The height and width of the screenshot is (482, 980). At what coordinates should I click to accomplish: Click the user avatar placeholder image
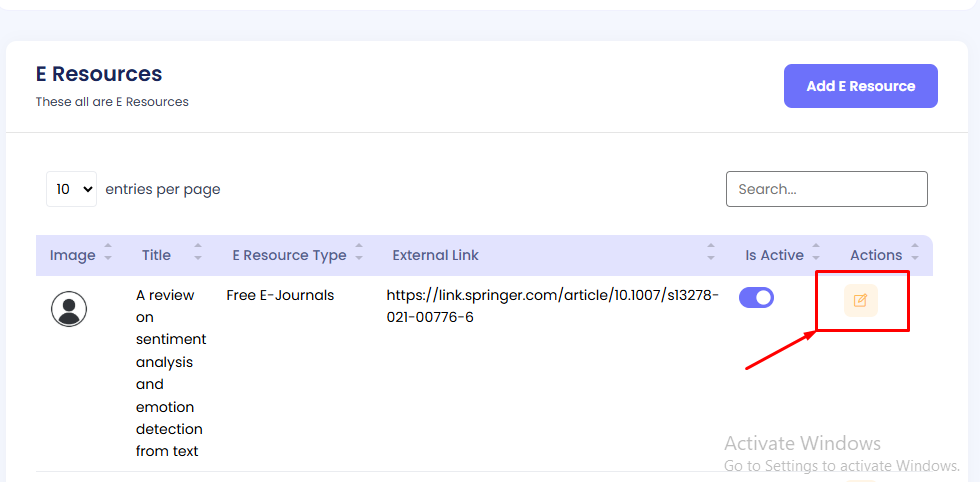pos(69,308)
